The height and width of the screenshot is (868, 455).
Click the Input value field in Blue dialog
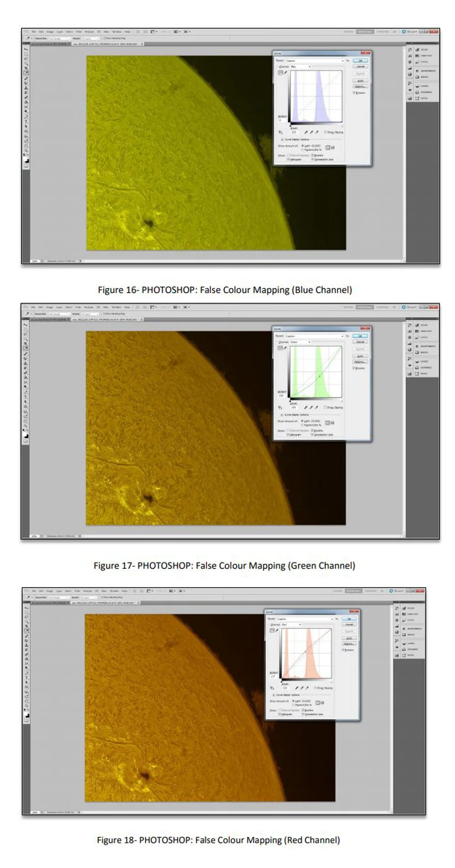point(295,132)
